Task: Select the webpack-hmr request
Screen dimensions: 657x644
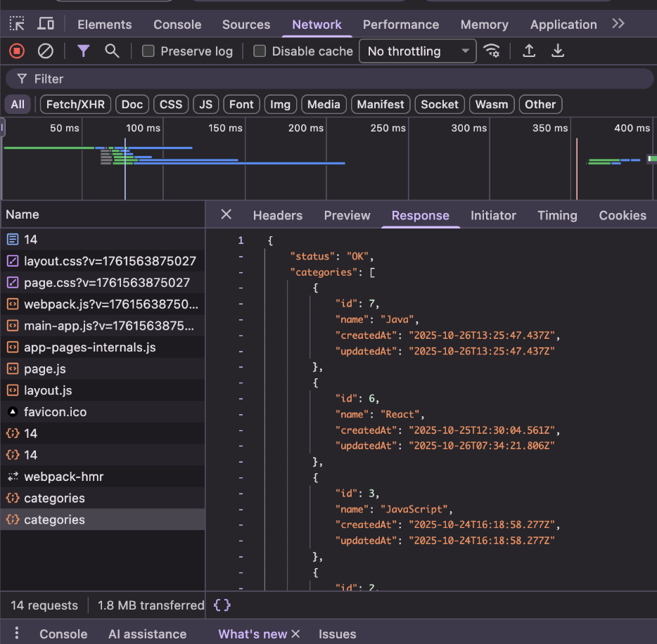Action: coord(63,477)
